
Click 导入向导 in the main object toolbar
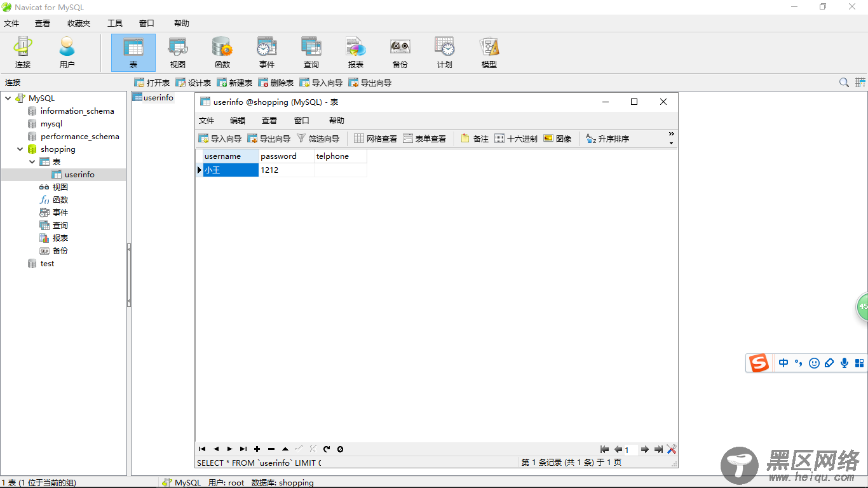(321, 83)
